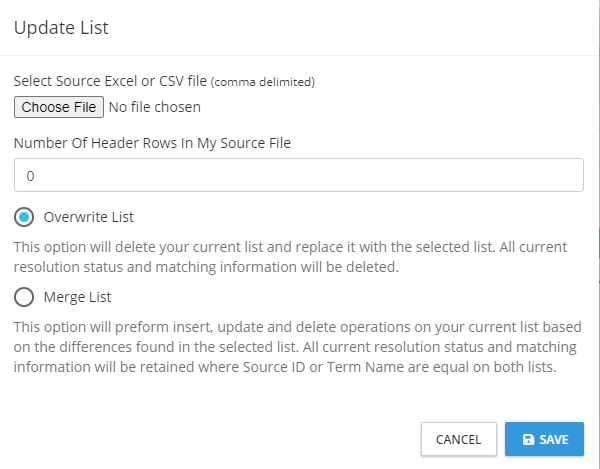
Task: Click the Choose File button
Action: [59, 107]
